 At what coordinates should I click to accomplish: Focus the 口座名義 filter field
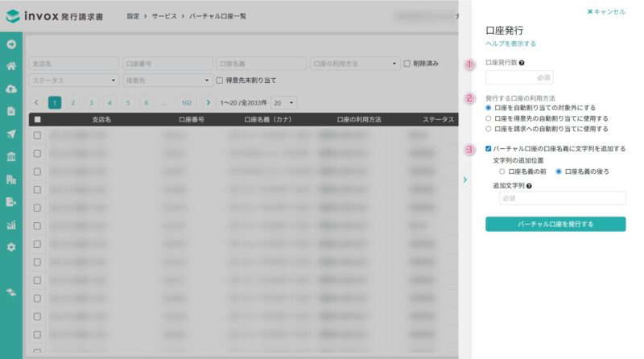(x=261, y=64)
